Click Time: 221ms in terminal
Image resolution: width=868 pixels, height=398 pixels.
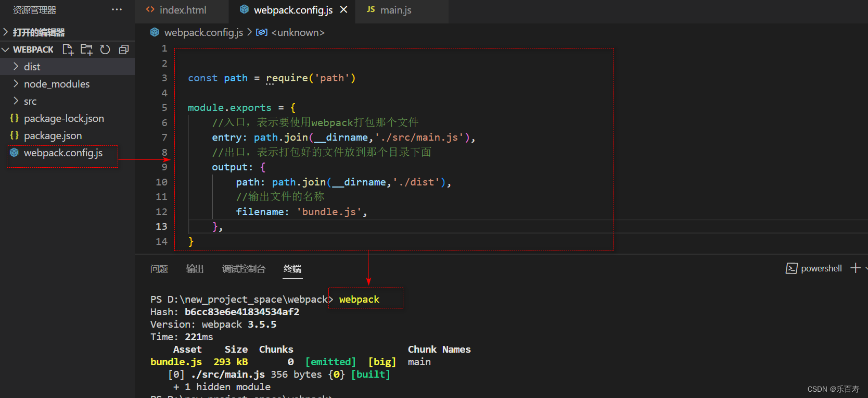[x=182, y=337]
